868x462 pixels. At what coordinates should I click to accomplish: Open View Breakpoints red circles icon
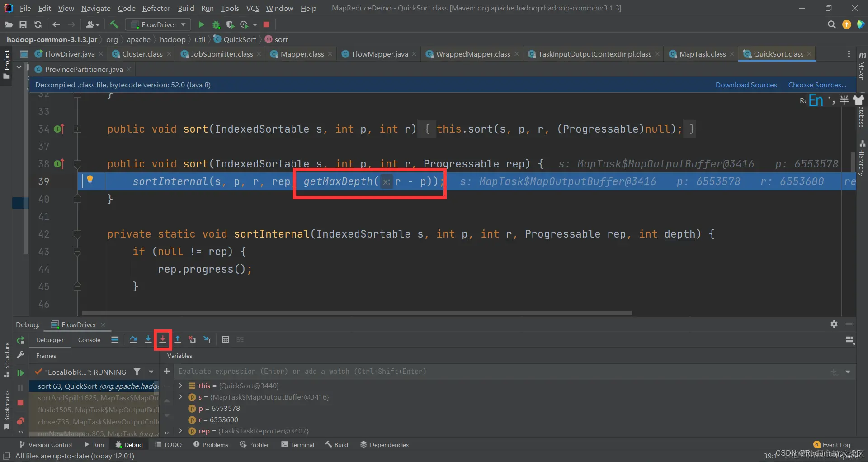pyautogui.click(x=20, y=421)
